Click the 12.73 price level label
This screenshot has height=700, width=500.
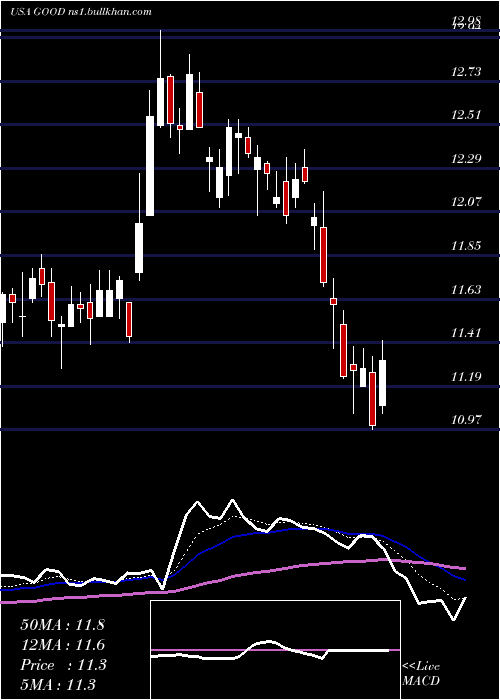(467, 71)
